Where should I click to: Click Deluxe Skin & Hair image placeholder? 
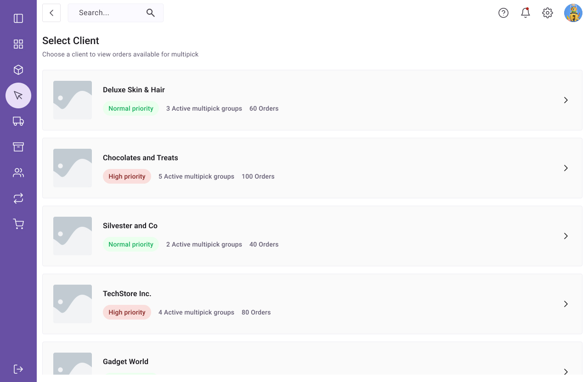73,100
